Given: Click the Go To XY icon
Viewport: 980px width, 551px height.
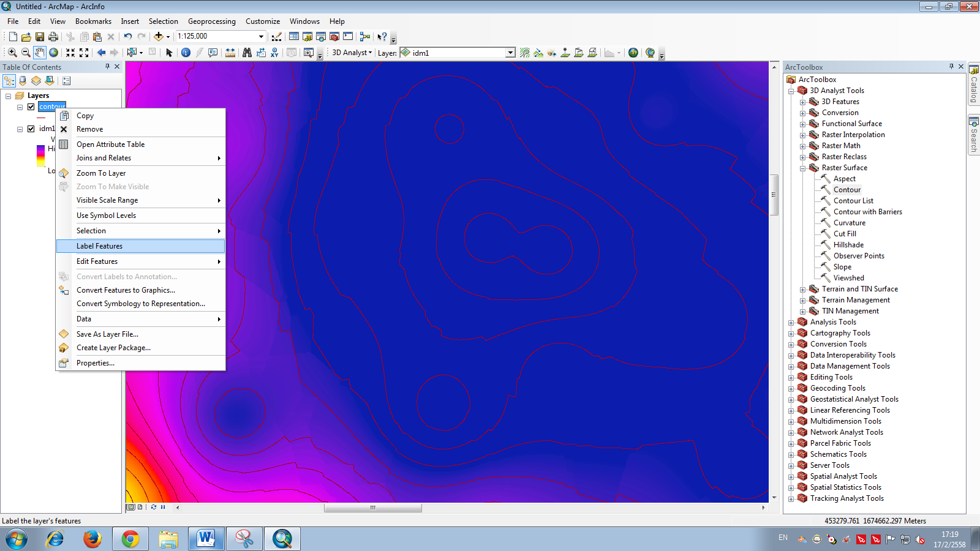Looking at the screenshot, I should [x=274, y=53].
